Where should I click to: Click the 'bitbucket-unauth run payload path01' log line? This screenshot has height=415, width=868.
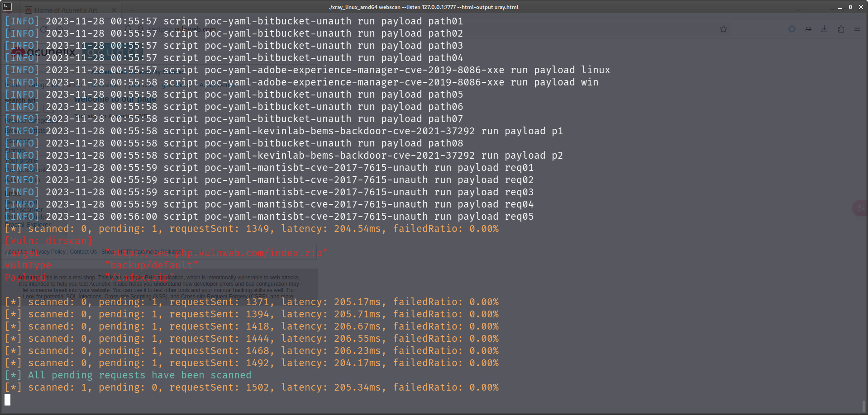pyautogui.click(x=234, y=21)
